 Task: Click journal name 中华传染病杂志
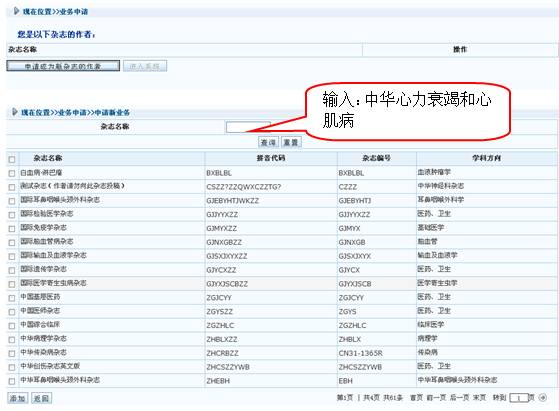click(x=43, y=352)
